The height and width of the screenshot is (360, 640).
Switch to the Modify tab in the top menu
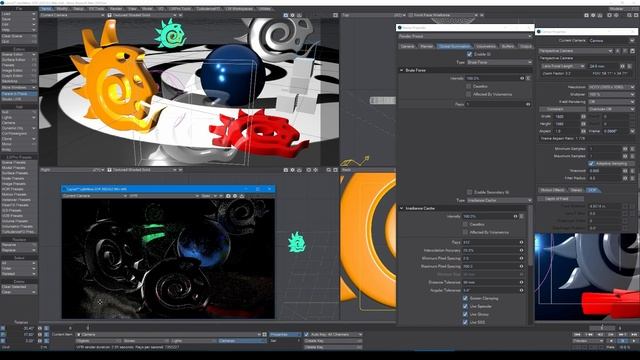(x=62, y=9)
